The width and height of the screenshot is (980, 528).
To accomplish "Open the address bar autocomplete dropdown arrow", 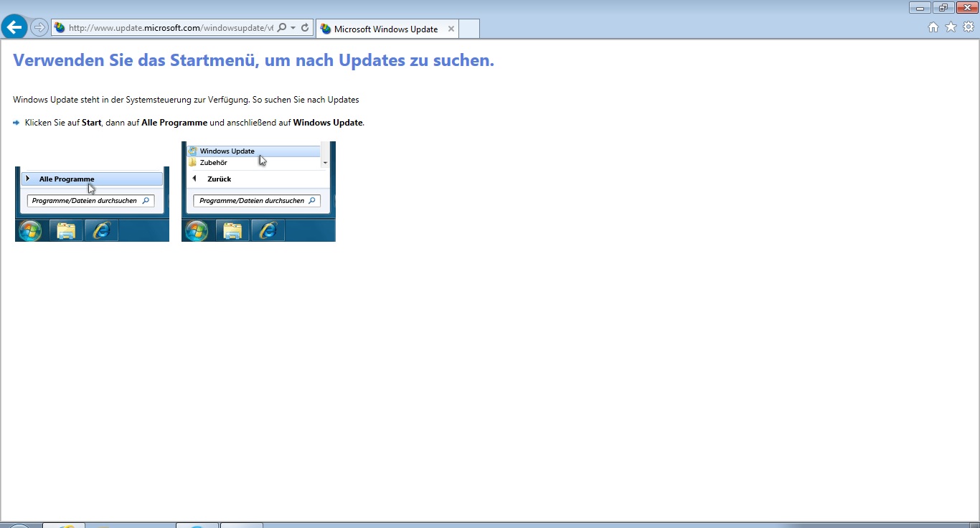I will [x=293, y=28].
